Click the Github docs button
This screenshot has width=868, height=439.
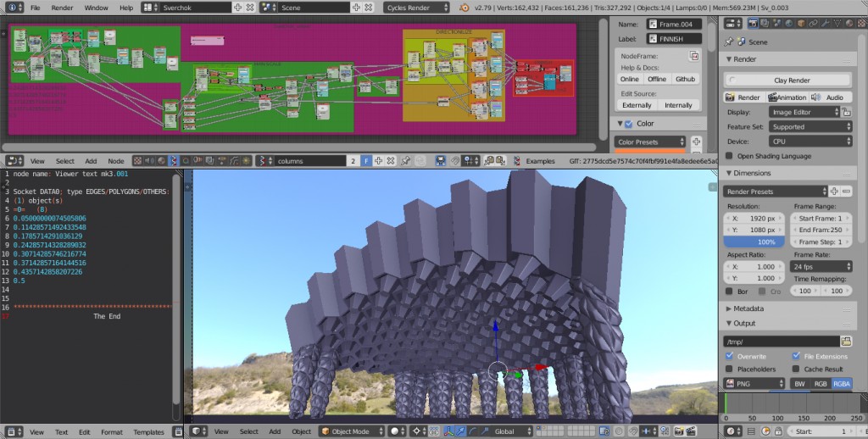(685, 79)
